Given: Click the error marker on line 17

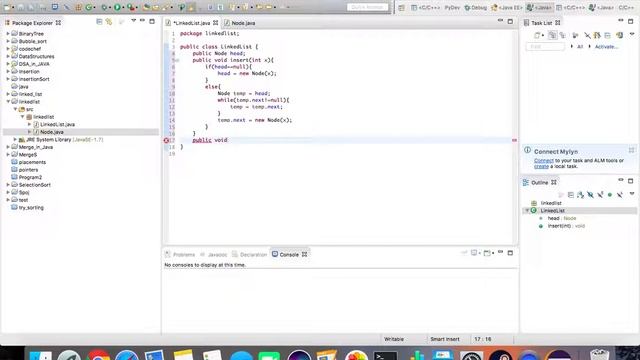Looking at the screenshot, I should (166, 140).
